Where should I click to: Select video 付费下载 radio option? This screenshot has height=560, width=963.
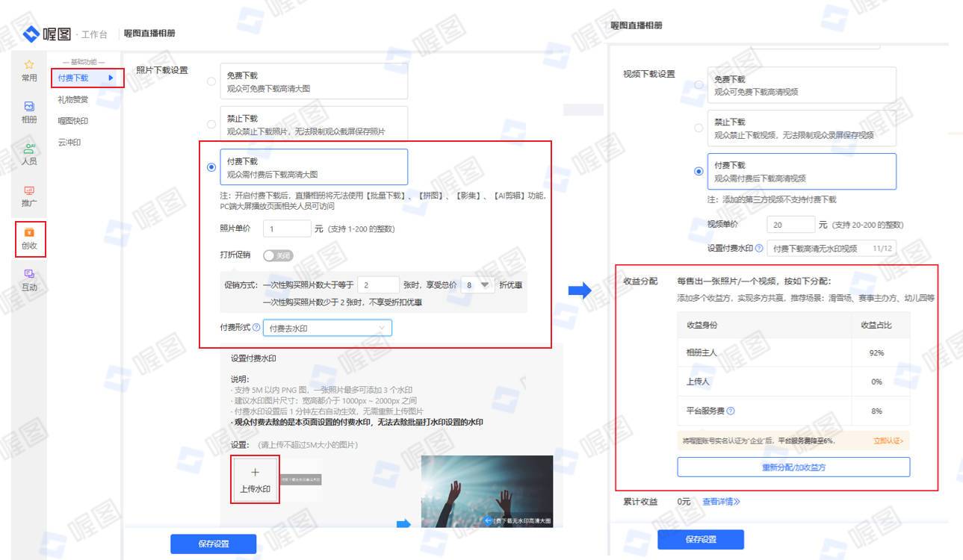[x=699, y=172]
